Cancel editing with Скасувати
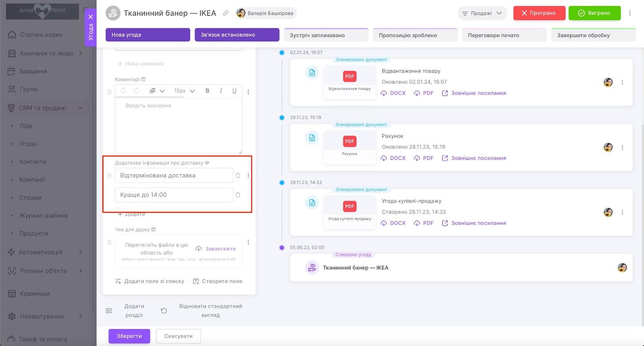Image resolution: width=644 pixels, height=346 pixels. [x=178, y=336]
